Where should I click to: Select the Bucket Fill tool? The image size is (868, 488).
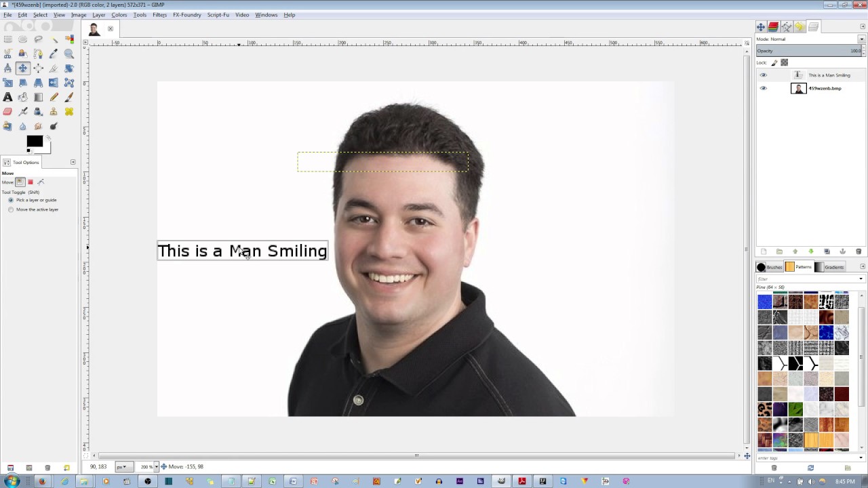coord(23,97)
